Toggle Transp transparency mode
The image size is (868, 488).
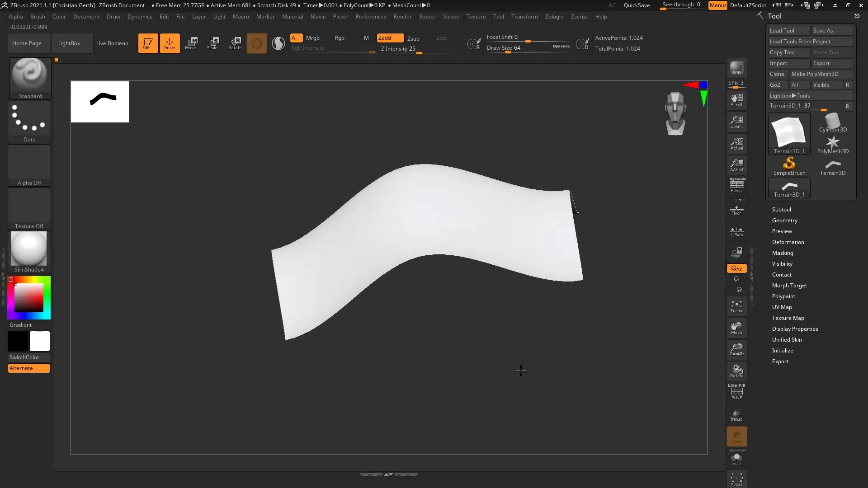click(x=736, y=414)
